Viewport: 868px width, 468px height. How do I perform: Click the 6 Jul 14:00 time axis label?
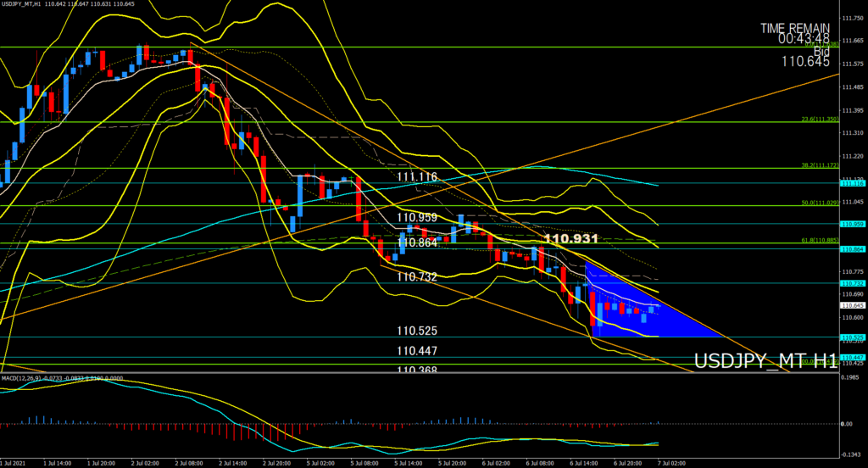[x=584, y=463]
